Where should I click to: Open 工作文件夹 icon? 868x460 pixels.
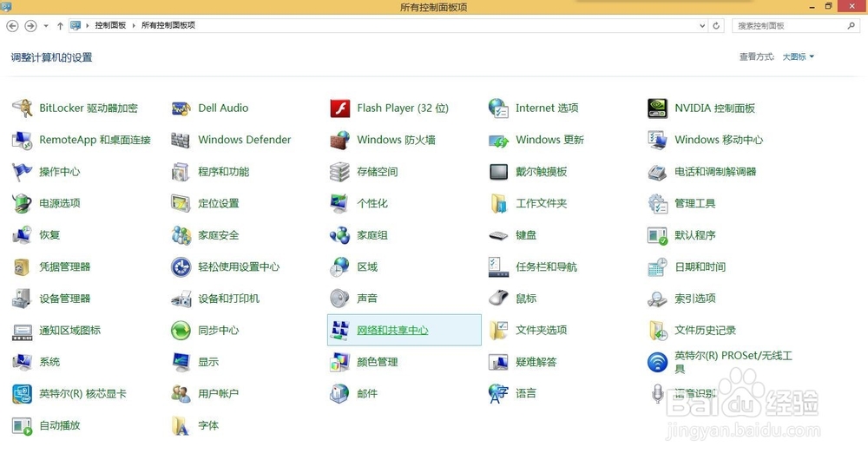[498, 203]
